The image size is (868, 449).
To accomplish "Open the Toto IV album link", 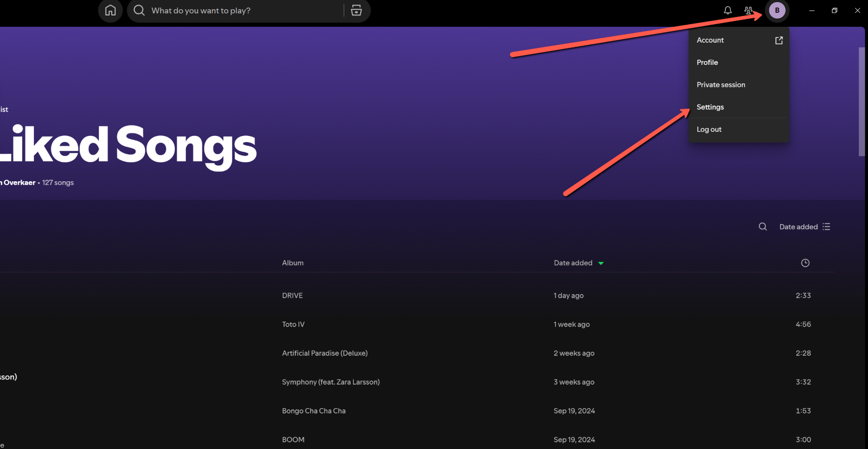I will 293,324.
